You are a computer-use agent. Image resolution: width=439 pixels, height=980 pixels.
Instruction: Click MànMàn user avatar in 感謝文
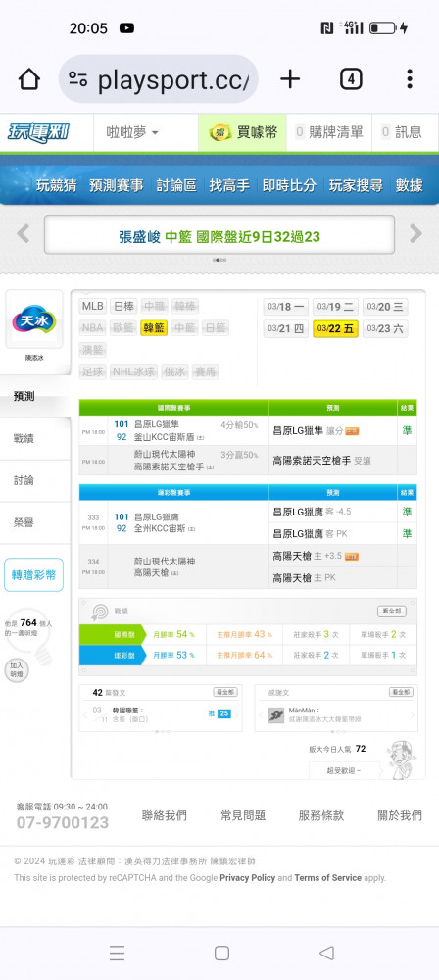pyautogui.click(x=276, y=715)
